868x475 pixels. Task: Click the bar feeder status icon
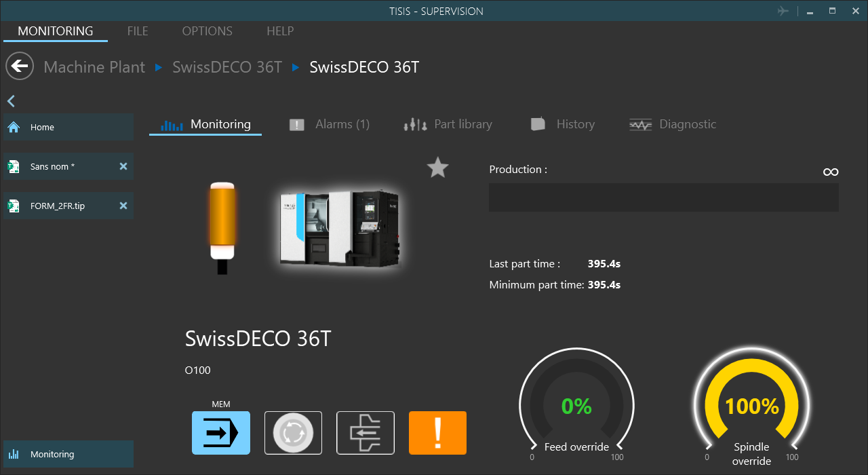366,432
